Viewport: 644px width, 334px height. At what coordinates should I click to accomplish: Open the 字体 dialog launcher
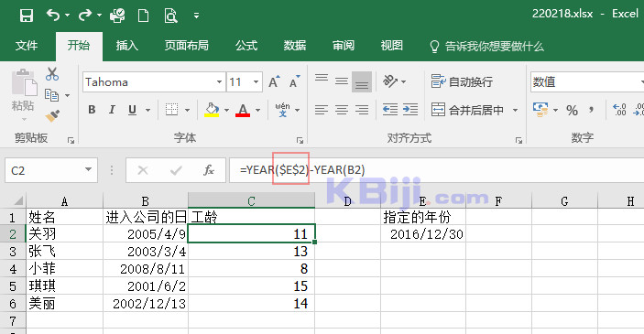300,141
